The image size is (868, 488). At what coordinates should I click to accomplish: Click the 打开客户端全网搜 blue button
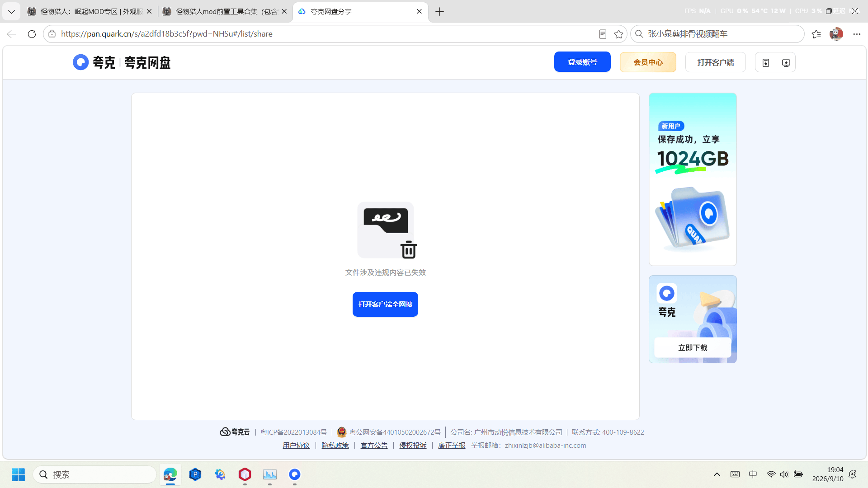(x=385, y=304)
